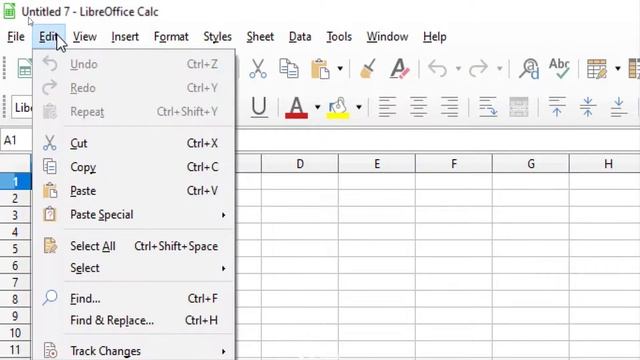The image size is (640, 360).
Task: Open the row insert dropdown arrow
Action: tap(618, 69)
